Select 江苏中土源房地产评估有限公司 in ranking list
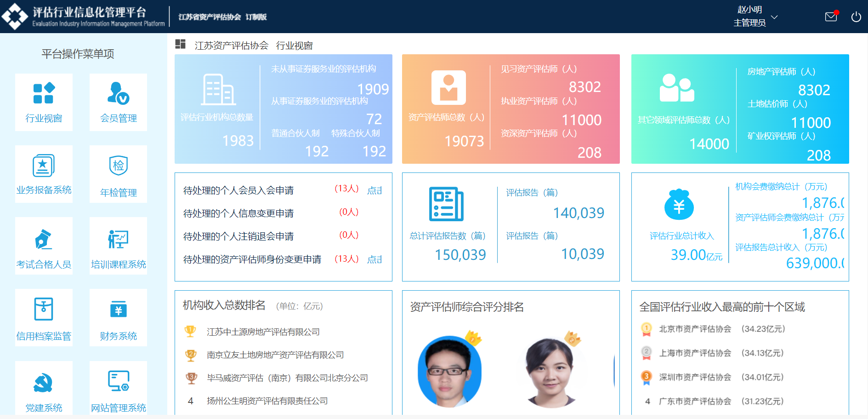This screenshot has width=868, height=419. coord(263,332)
